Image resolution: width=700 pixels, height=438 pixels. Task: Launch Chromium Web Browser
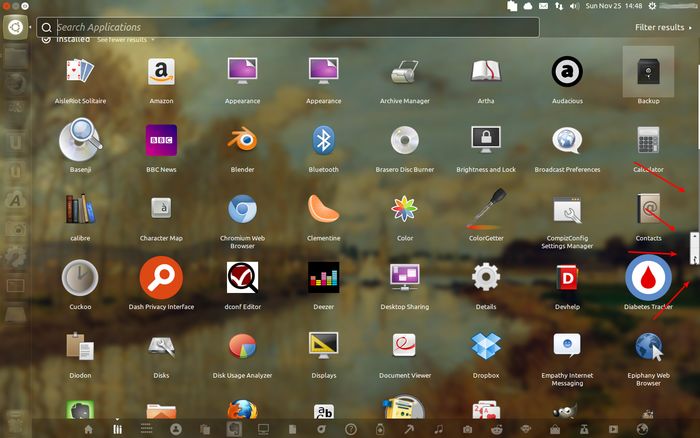click(x=242, y=209)
